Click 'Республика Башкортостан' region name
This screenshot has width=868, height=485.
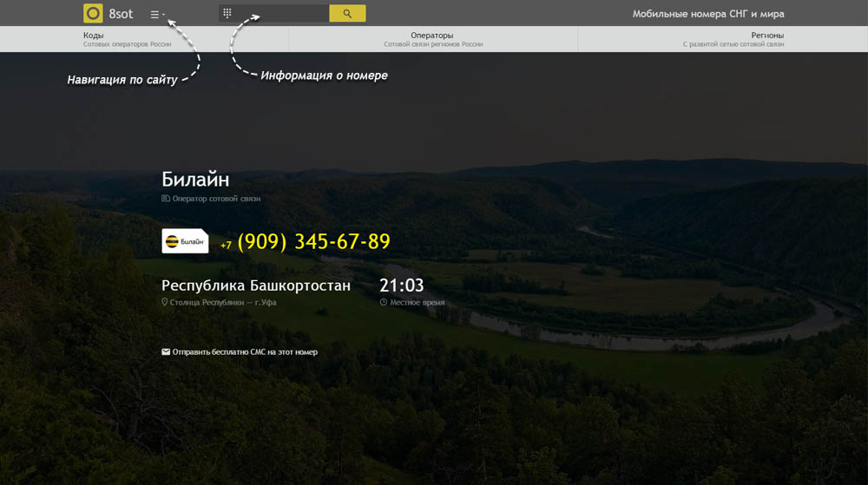click(256, 285)
